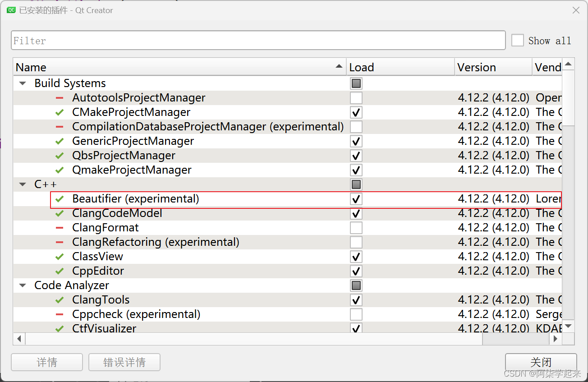The height and width of the screenshot is (382, 588).
Task: Click into the Filter text field
Action: pyautogui.click(x=258, y=41)
